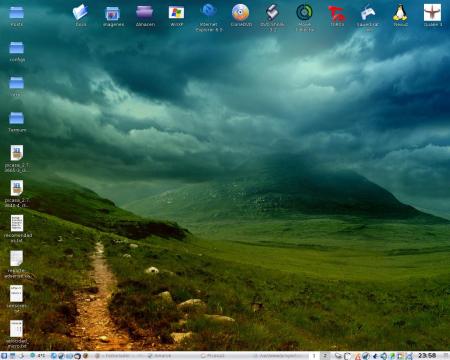The image size is (450, 360).
Task: Open the red logo desktop shortcut
Action: [337, 13]
